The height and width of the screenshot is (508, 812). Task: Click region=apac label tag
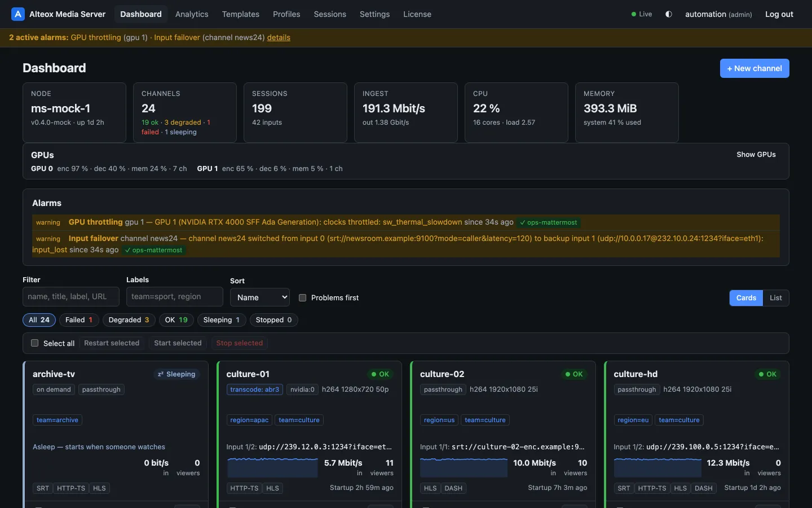[x=249, y=420]
